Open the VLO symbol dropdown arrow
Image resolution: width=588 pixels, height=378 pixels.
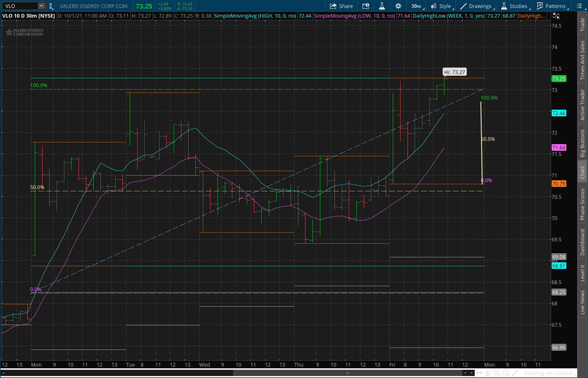(x=42, y=6)
